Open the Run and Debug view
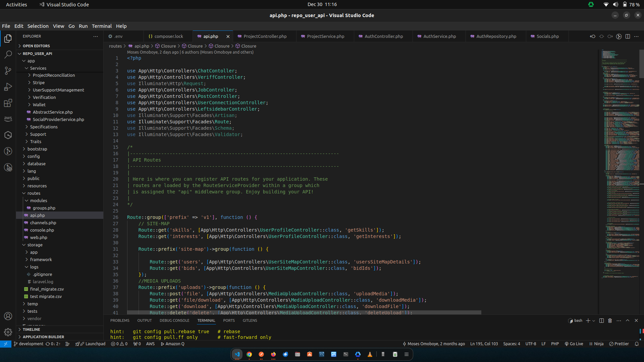This screenshot has height=362, width=644. pyautogui.click(x=8, y=87)
